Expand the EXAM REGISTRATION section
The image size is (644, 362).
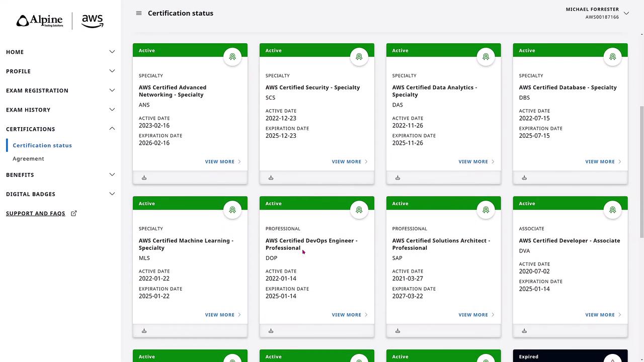(112, 90)
